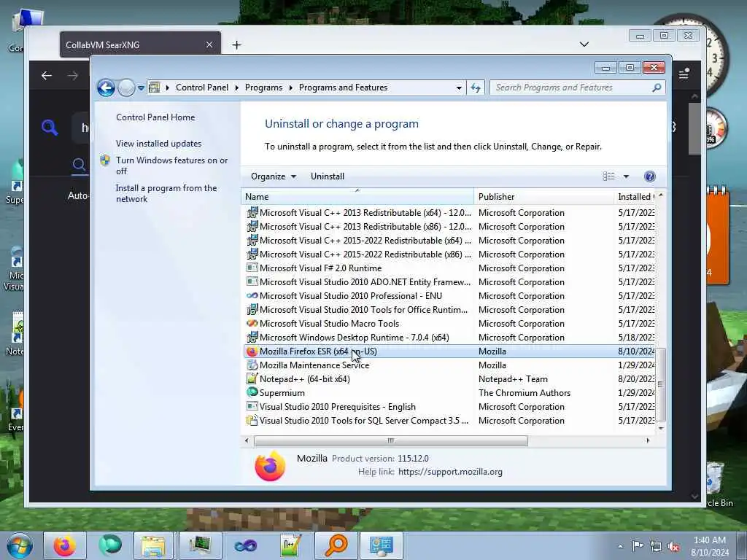Sort by the Publisher column header
The width and height of the screenshot is (747, 560).
[x=544, y=197]
